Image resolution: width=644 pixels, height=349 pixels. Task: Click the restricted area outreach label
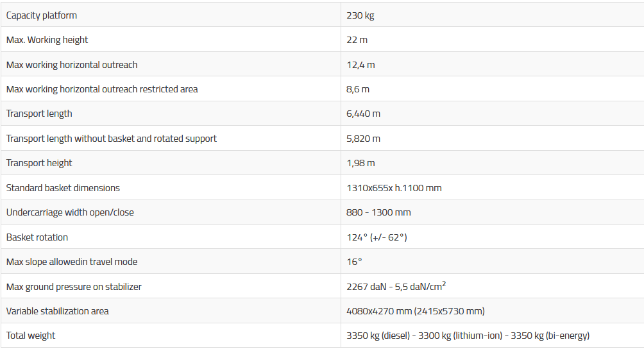[x=102, y=89]
